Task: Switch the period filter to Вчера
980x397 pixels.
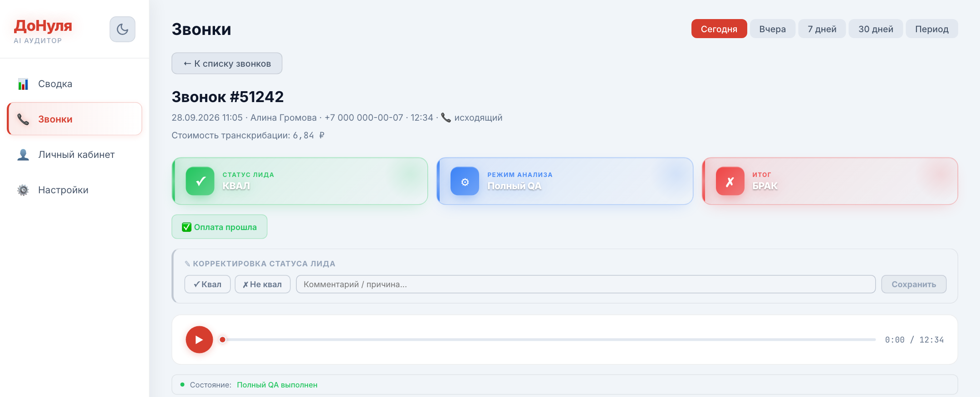Action: coord(773,29)
